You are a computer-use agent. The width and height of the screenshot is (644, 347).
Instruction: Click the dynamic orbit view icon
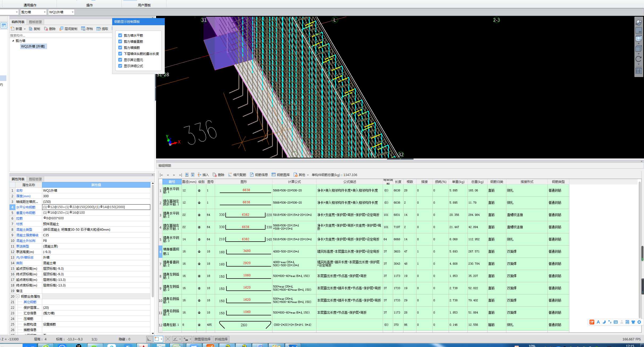[x=638, y=23]
